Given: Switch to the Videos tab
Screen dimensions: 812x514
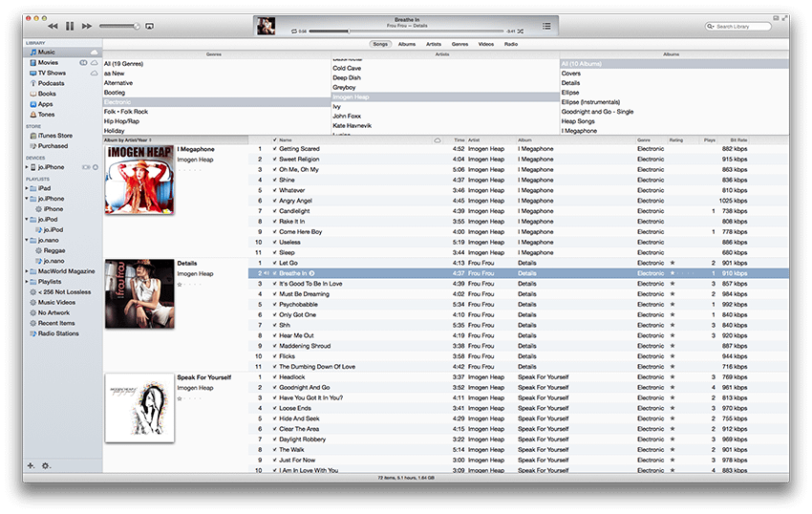Looking at the screenshot, I should tap(485, 44).
